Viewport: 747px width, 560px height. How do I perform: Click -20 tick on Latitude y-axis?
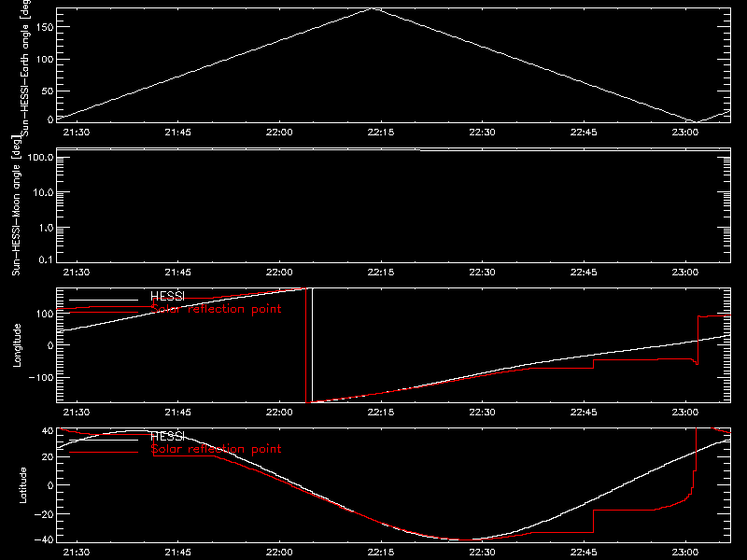pos(44,514)
